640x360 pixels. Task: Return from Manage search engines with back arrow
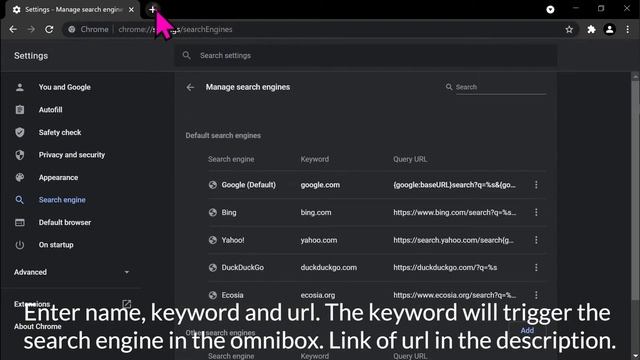[x=190, y=87]
